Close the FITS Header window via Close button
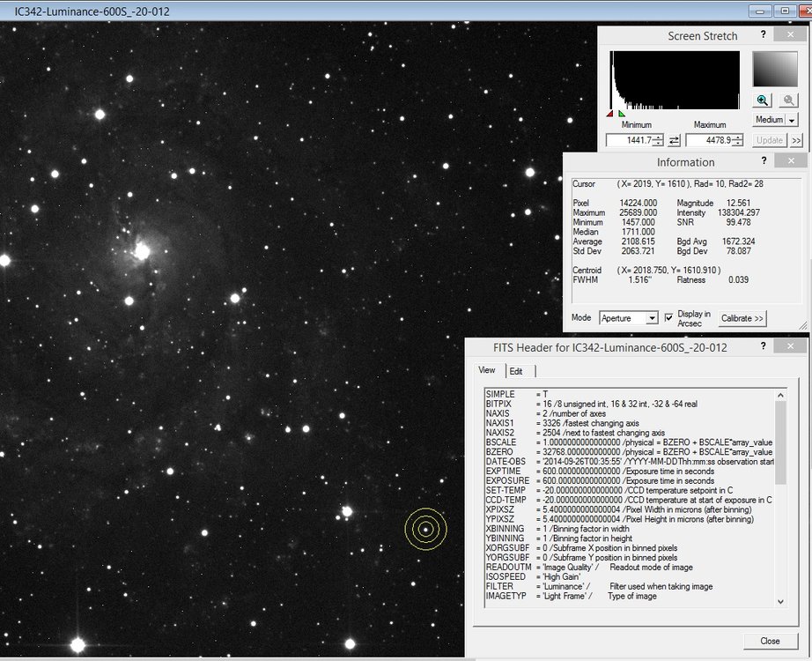The width and height of the screenshot is (812, 661). [770, 641]
